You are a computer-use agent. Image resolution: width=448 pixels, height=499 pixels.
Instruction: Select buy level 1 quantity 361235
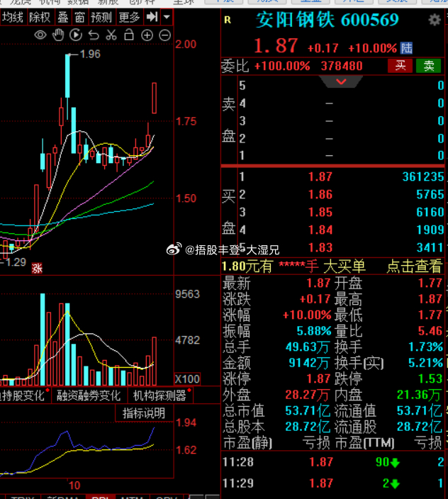pyautogui.click(x=423, y=177)
